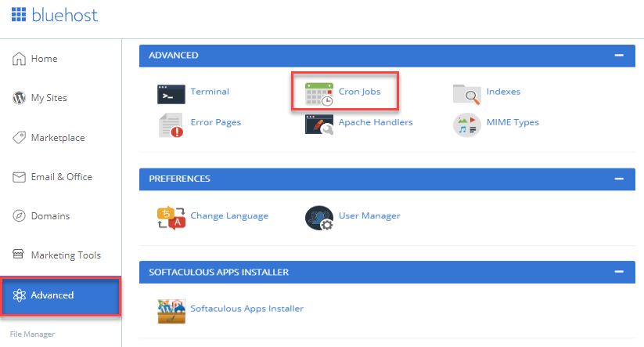The image size is (644, 347).
Task: Click the SOFTACULOUS APPS INSTALLER header title
Action: (x=218, y=272)
